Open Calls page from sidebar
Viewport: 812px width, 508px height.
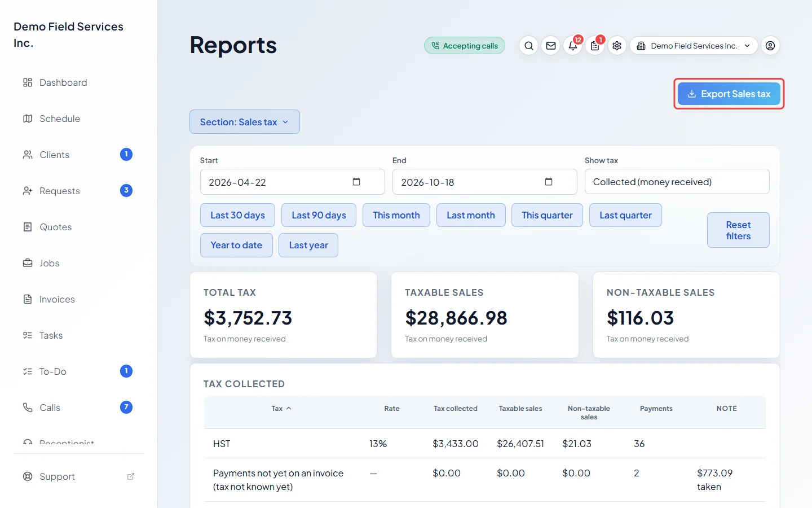point(79,408)
